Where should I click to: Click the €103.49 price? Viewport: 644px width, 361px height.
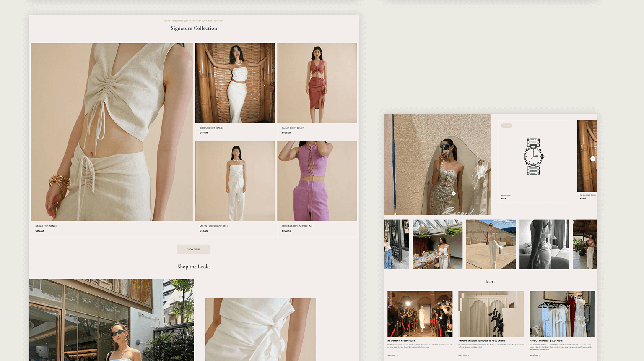click(286, 231)
